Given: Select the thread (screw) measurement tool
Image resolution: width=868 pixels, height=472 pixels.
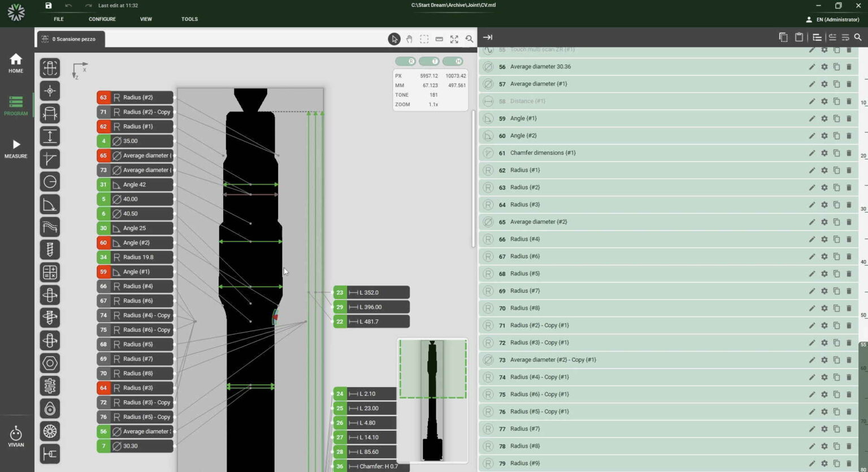Looking at the screenshot, I should (50, 249).
